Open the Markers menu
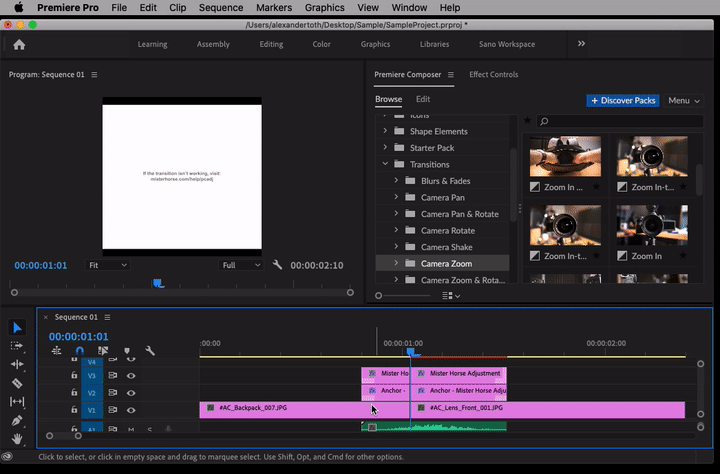 tap(274, 8)
